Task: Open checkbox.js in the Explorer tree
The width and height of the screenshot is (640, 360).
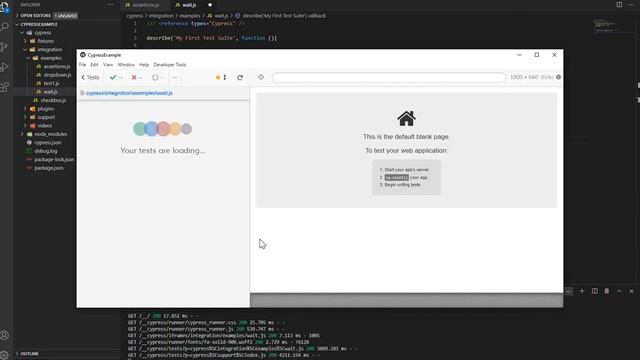Action: pos(53,100)
